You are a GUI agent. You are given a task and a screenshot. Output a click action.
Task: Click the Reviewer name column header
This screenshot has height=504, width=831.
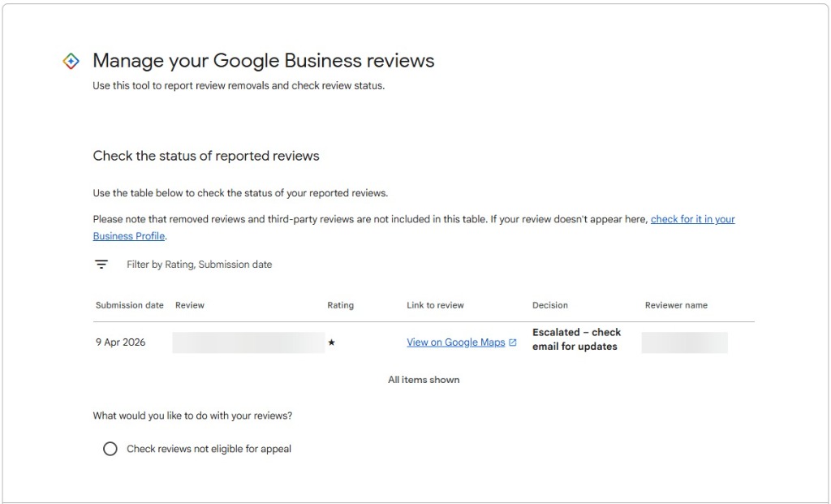676,305
